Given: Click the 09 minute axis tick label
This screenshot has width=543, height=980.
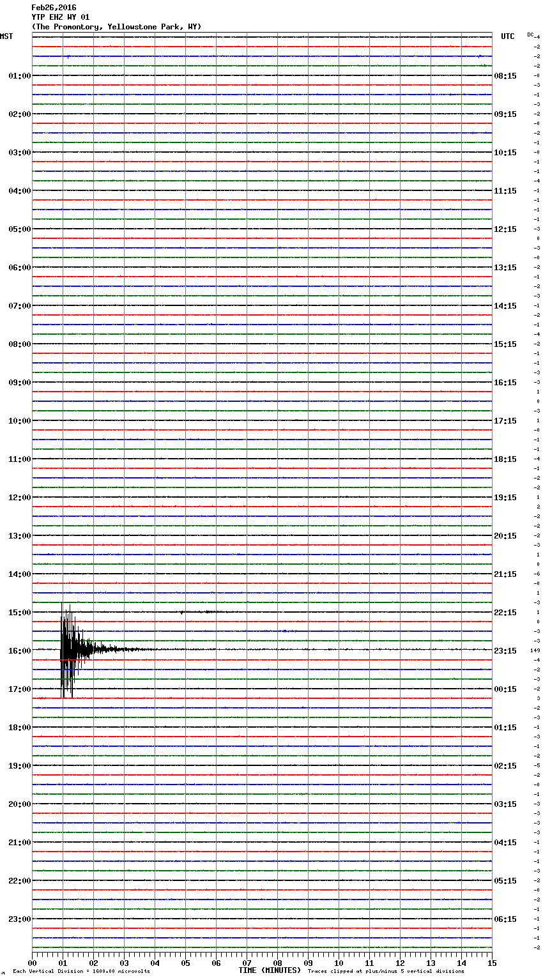Looking at the screenshot, I should pos(309,963).
